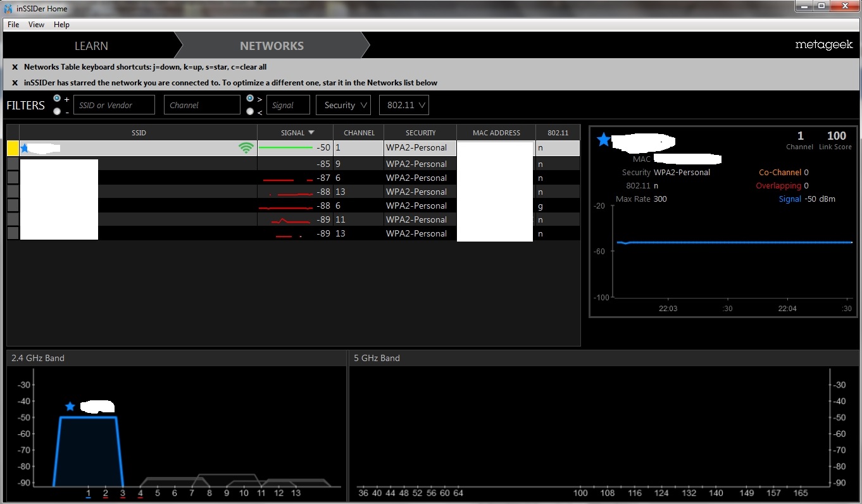Click the Overlapping 0 label

click(x=782, y=186)
